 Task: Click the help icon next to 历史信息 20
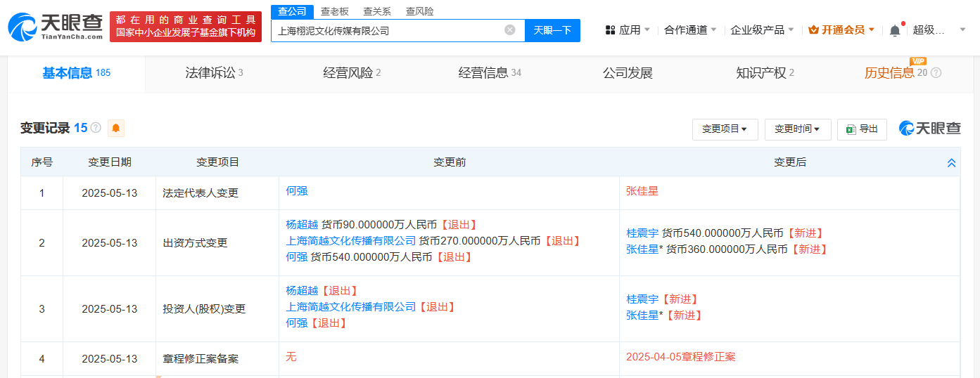pos(936,73)
